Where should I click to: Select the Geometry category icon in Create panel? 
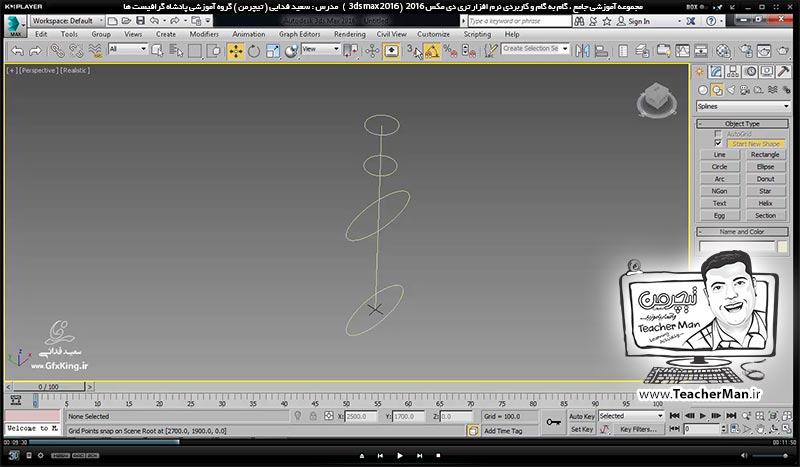(703, 90)
